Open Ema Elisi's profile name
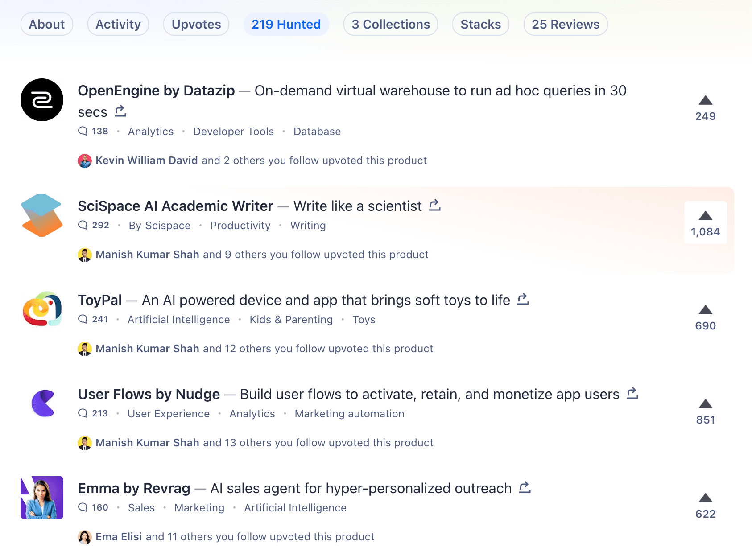Screen dimensions: 752x560 pyautogui.click(x=119, y=537)
